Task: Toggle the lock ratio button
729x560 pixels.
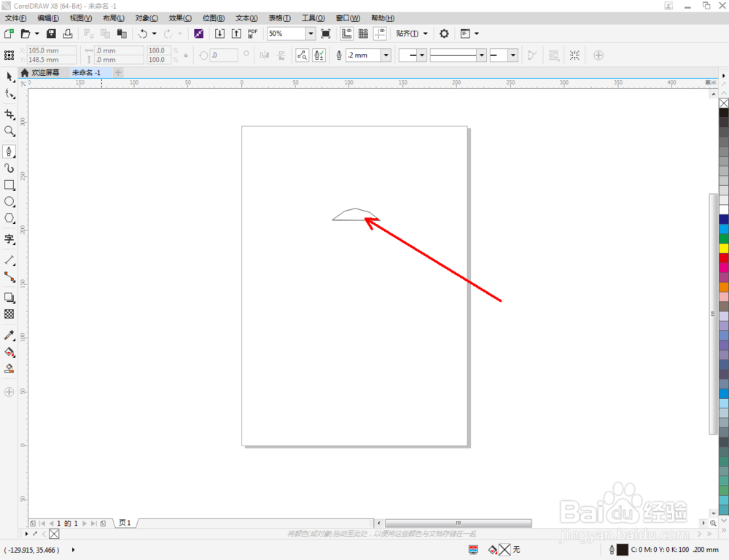Action: click(x=186, y=55)
